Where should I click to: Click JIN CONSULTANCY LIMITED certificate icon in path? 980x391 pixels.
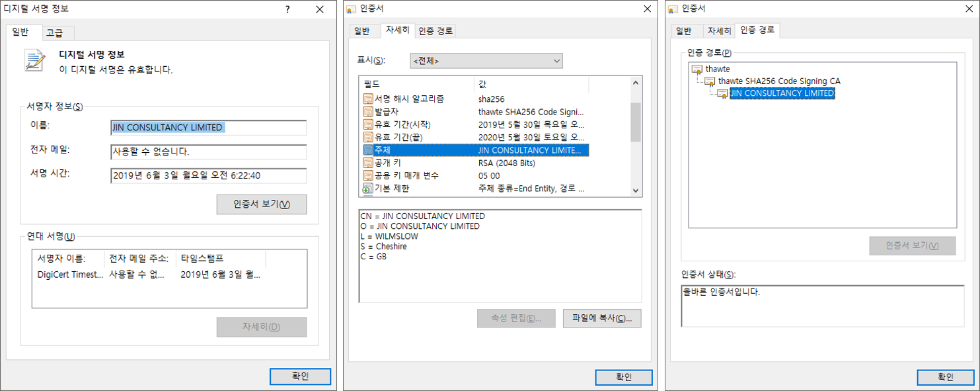coord(722,94)
